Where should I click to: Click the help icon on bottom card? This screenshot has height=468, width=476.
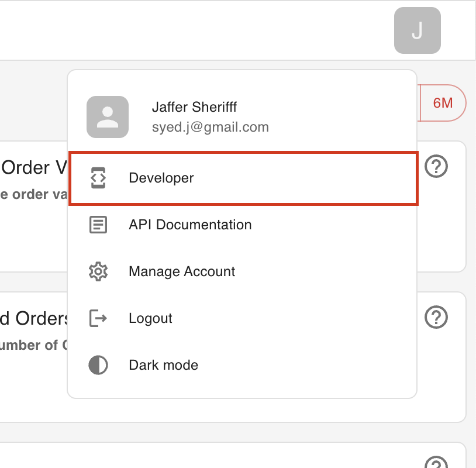(x=436, y=462)
